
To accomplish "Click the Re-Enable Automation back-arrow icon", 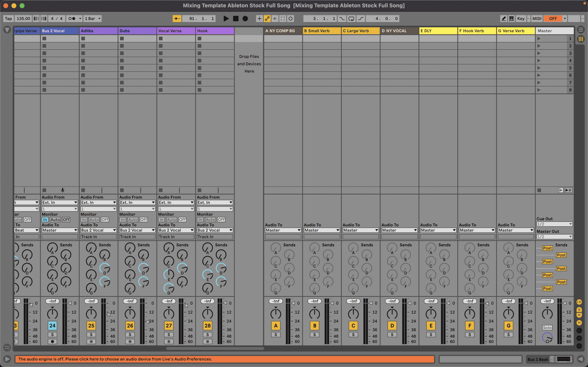I will tap(275, 18).
